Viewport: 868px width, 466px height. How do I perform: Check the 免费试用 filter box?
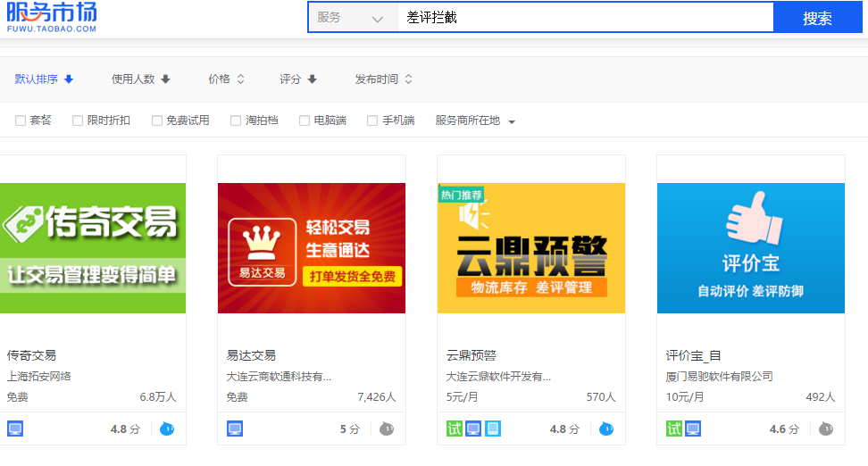(x=157, y=121)
